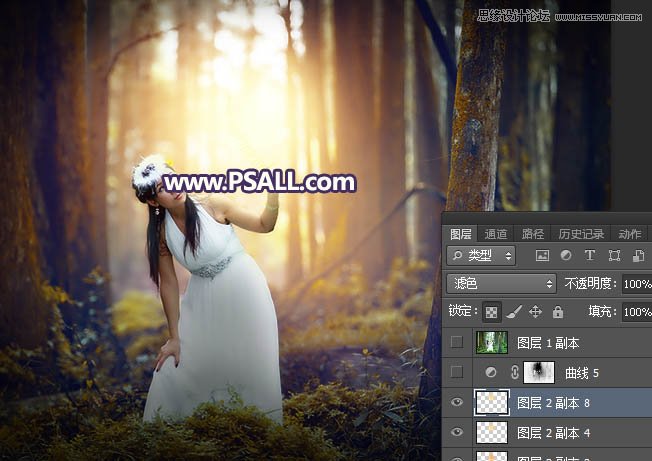This screenshot has width=652, height=461.
Task: Click the 曲线 5 curves adjustment icon
Action: coord(491,372)
